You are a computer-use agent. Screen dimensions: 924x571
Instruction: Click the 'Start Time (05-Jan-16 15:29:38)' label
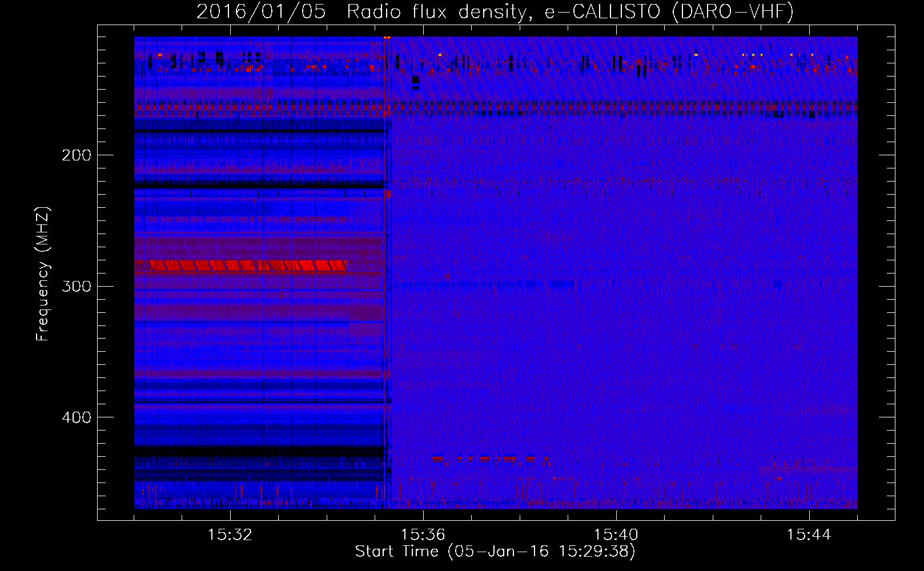(x=495, y=552)
